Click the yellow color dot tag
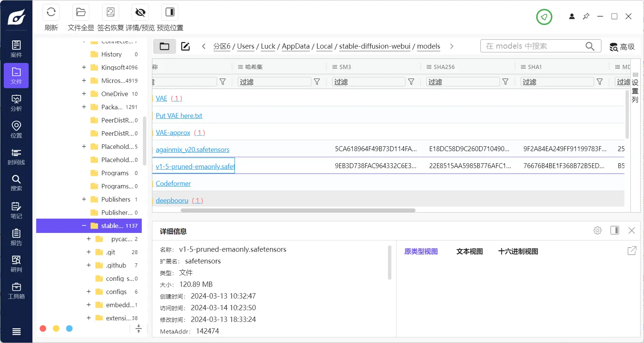This screenshot has width=644, height=343. (56, 329)
